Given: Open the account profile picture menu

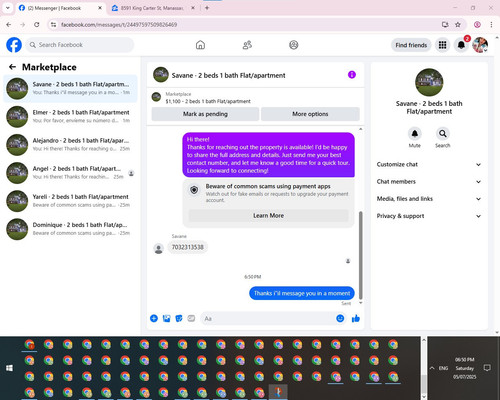Looking at the screenshot, I should click(x=480, y=45).
